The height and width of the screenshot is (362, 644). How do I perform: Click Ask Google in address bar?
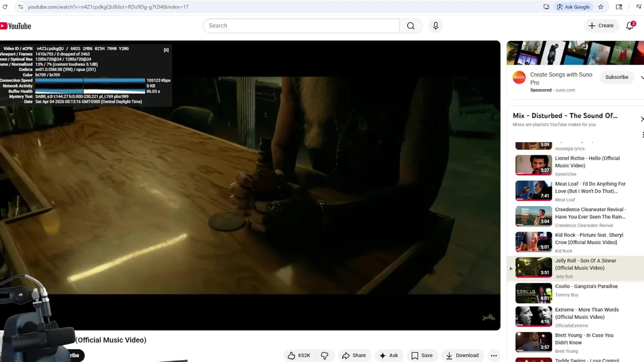pyautogui.click(x=574, y=7)
